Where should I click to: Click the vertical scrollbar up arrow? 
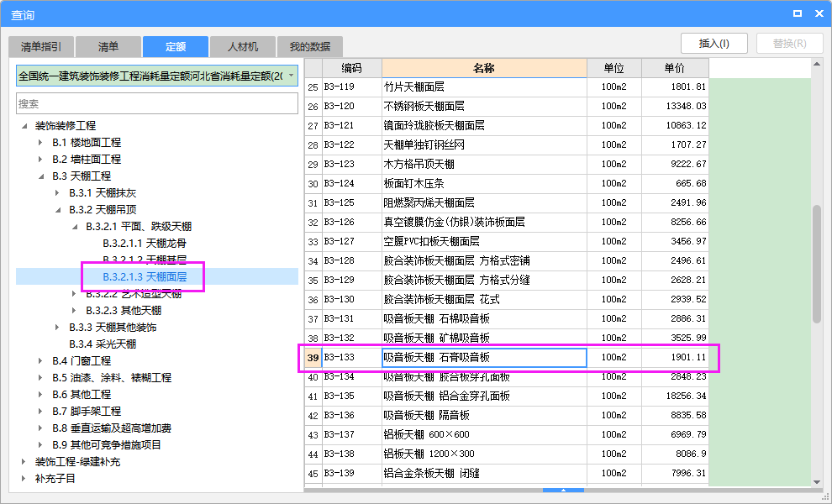[817, 64]
